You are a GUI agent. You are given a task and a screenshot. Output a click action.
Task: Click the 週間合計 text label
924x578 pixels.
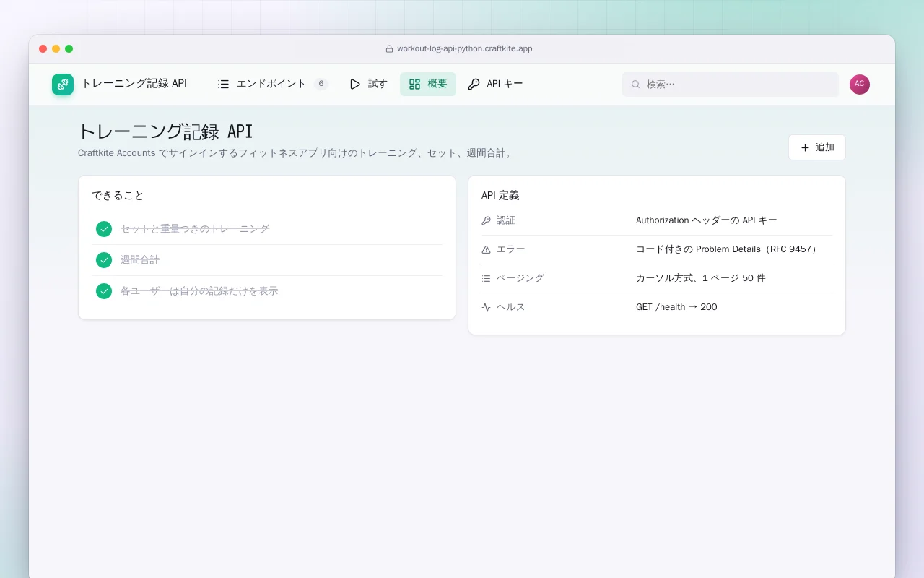140,260
